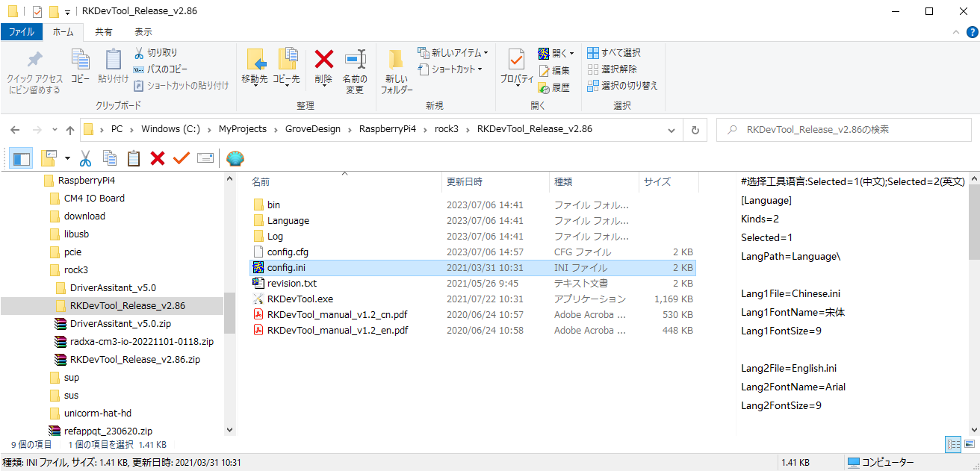Switch to details view in the status bar

tap(953, 445)
